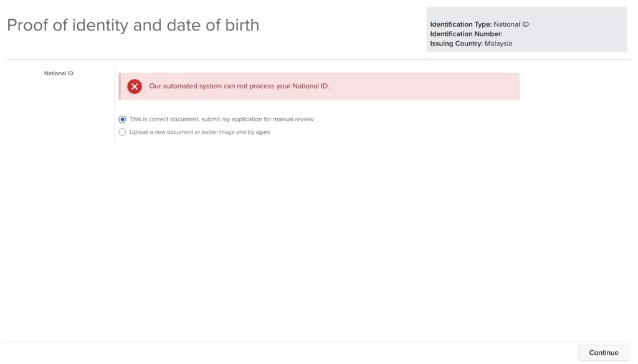Click the red X error icon
Image resolution: width=638 pixels, height=364 pixels.
[135, 86]
